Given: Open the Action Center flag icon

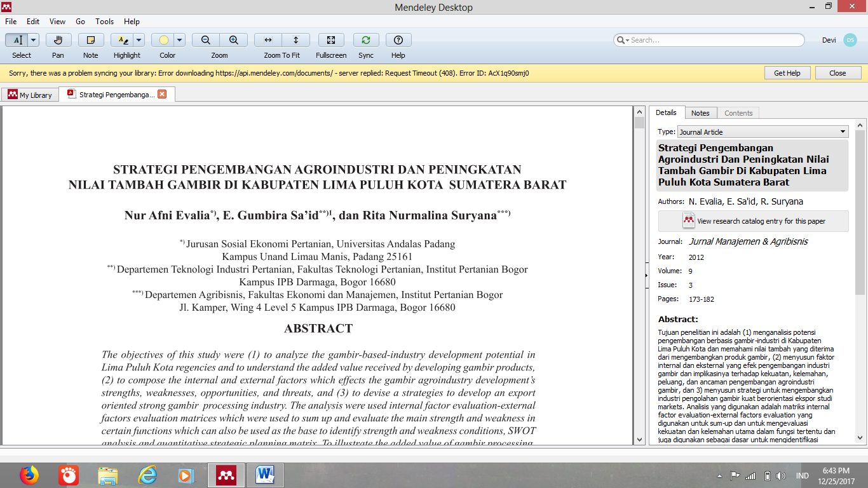Looking at the screenshot, I should pos(735,476).
